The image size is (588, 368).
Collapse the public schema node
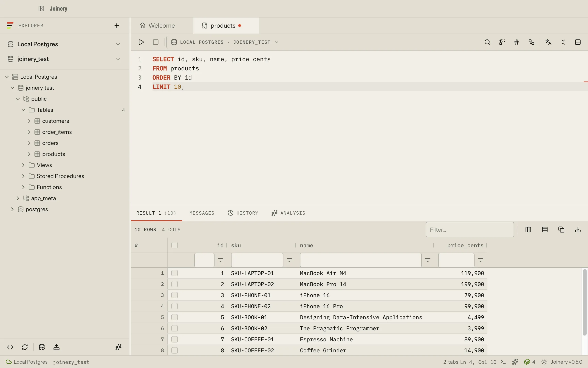[x=18, y=99]
